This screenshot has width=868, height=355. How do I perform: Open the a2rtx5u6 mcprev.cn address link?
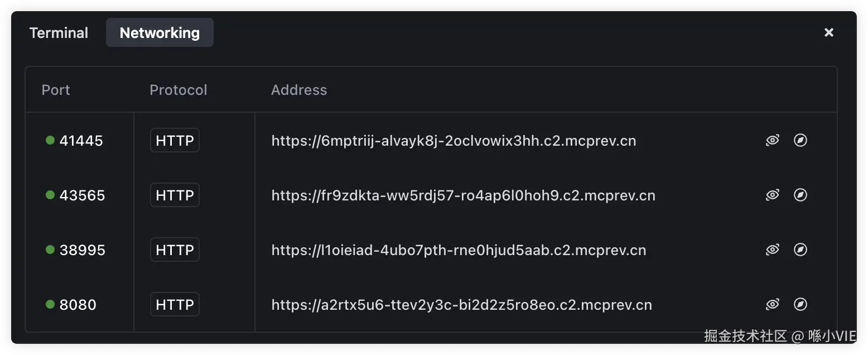461,305
